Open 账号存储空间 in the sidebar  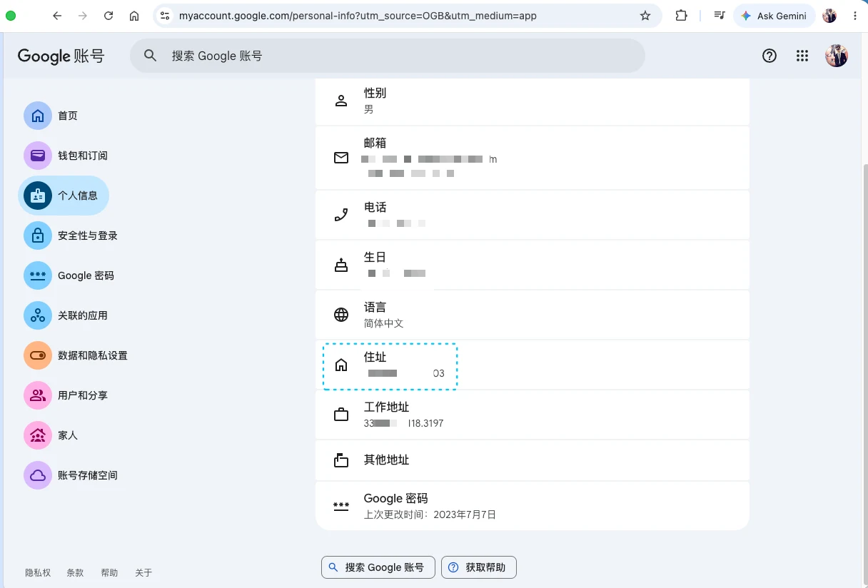(x=71, y=475)
